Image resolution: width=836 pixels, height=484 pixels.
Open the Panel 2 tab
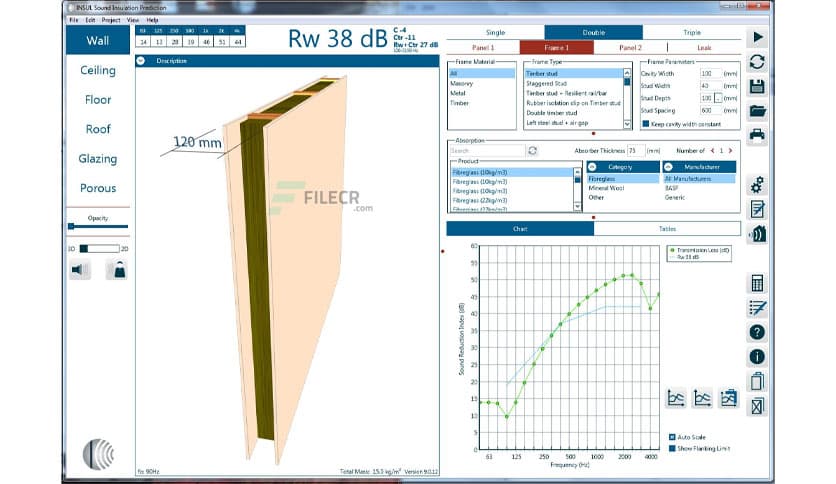coord(630,47)
